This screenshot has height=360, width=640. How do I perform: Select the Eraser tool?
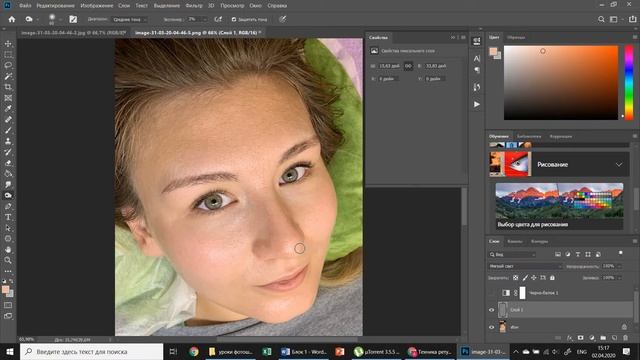(8, 163)
